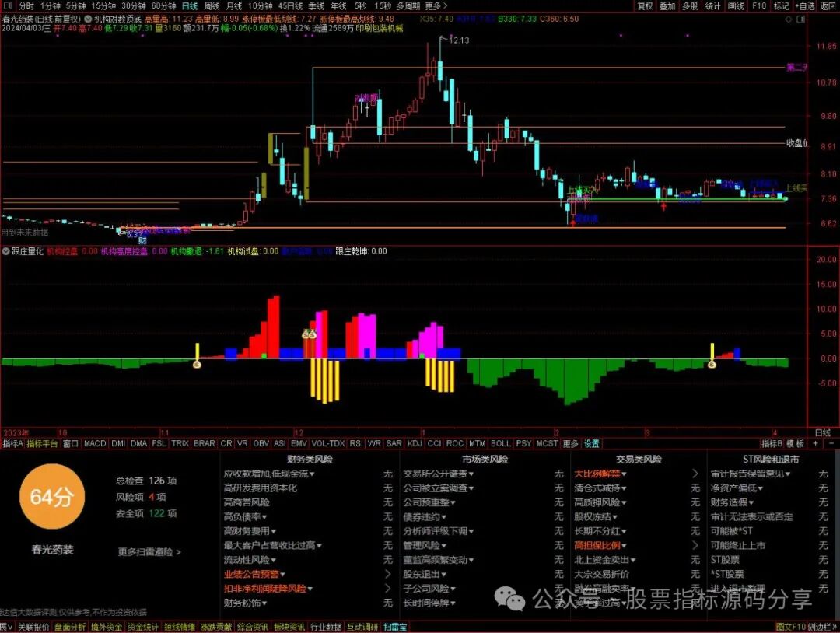
Task: Select the 多周期 multi-period view
Action: [408, 6]
